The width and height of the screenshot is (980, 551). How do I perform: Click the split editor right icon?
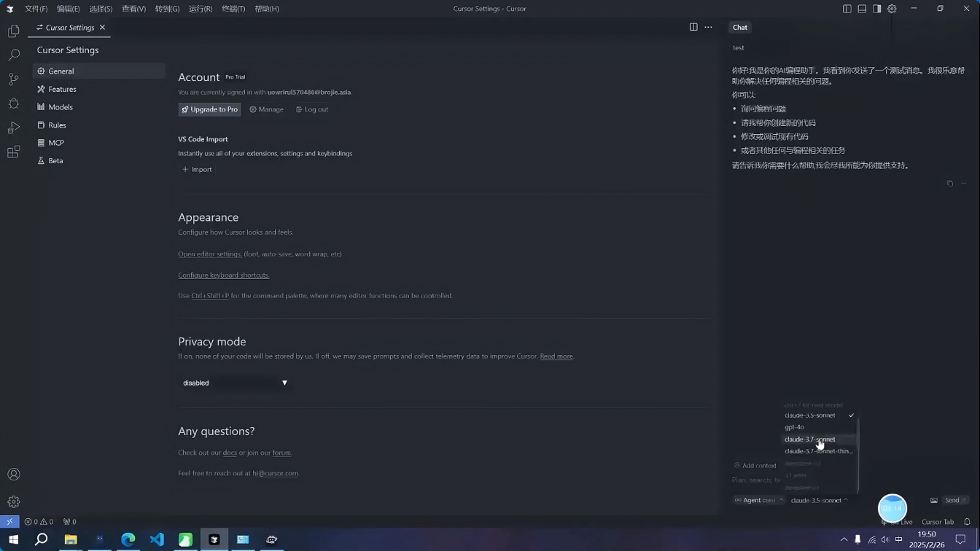coord(693,27)
